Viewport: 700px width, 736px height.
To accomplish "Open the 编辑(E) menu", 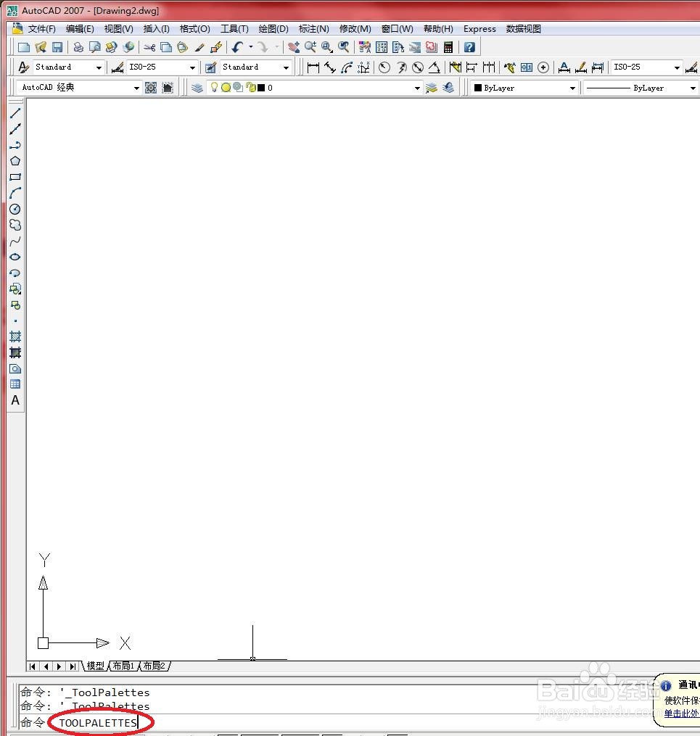I will point(80,28).
